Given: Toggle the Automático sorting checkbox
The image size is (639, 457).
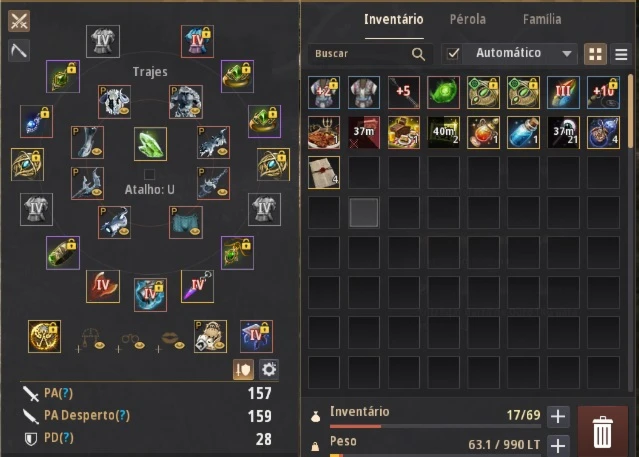Looking at the screenshot, I should [x=453, y=53].
